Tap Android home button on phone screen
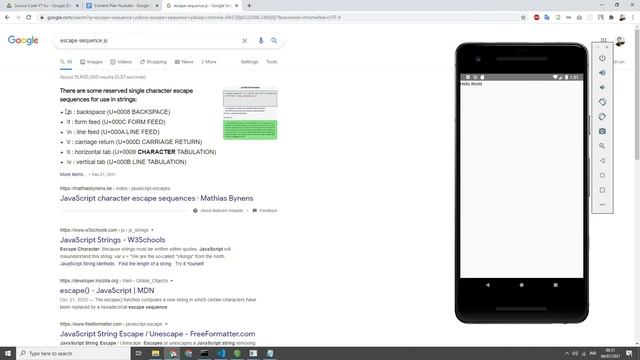This screenshot has height=360, width=640. pos(522,285)
